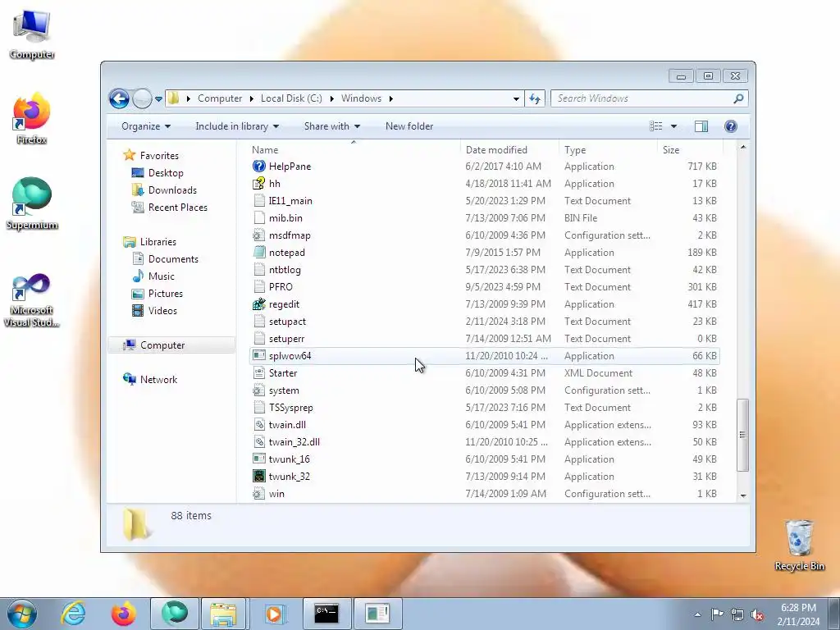Open the HelpPane application icon

pos(258,166)
